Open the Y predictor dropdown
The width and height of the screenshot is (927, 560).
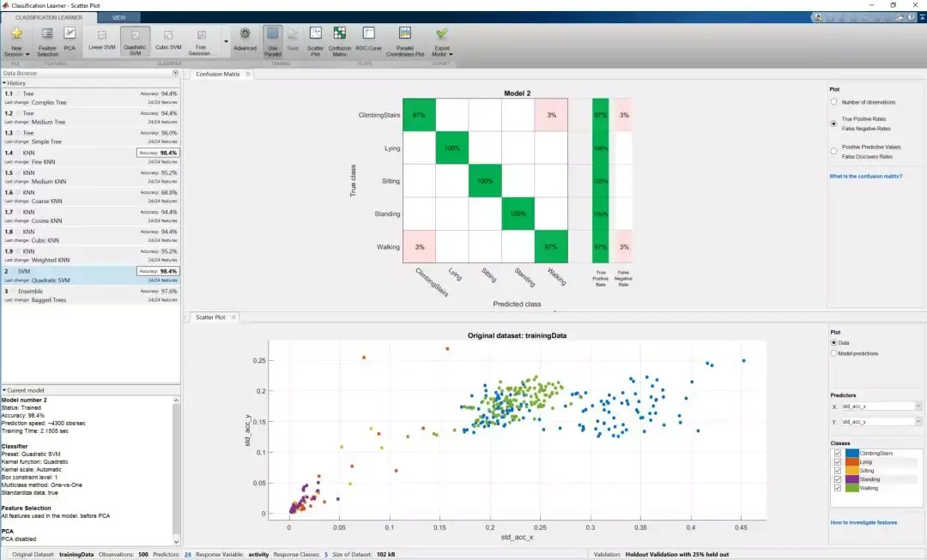point(917,421)
